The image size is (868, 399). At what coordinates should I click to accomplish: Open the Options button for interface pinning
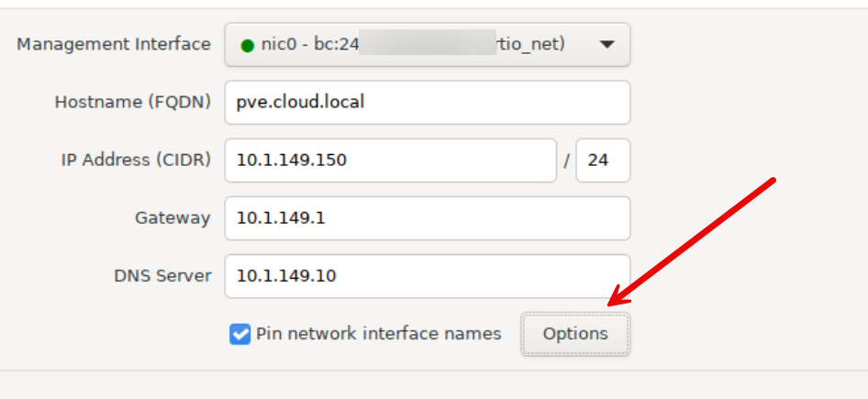pyautogui.click(x=575, y=334)
